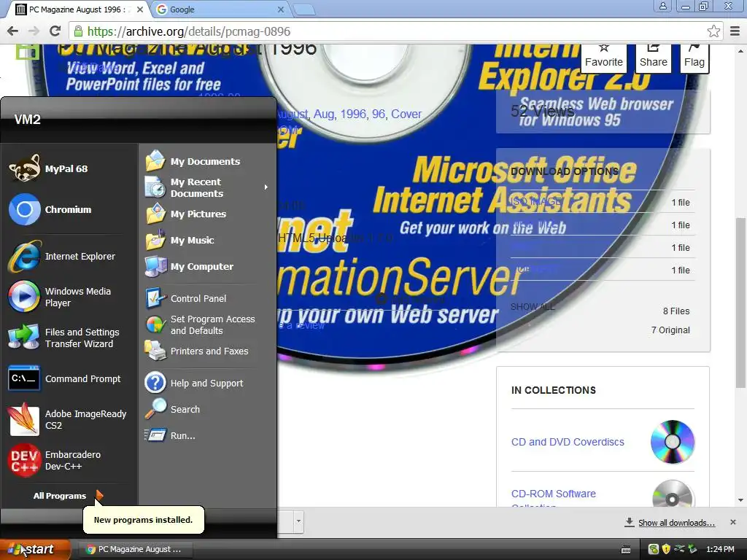
Task: Click the Cover tag link
Action: coord(406,114)
